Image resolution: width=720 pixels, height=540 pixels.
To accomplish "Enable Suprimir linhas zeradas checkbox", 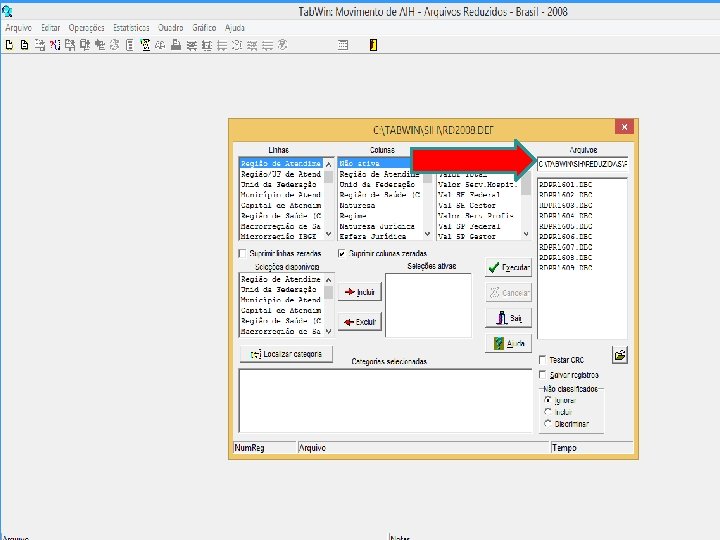I will click(x=242, y=253).
